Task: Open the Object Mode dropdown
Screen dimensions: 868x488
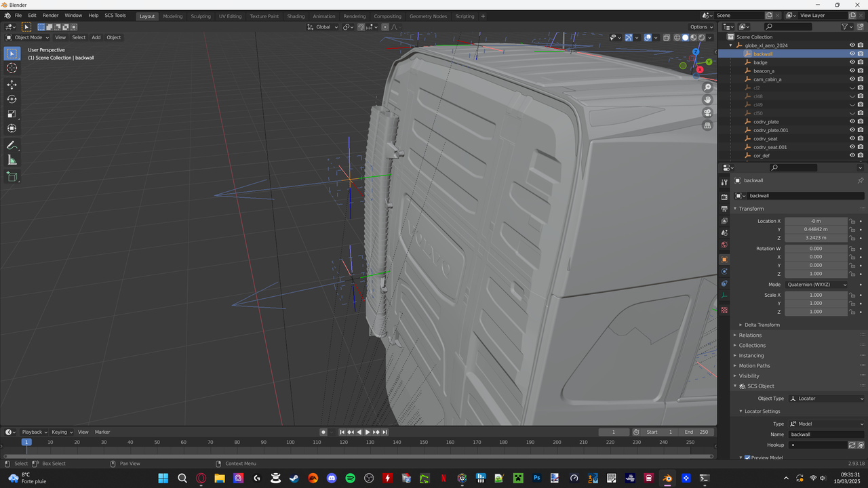Action: [28, 37]
